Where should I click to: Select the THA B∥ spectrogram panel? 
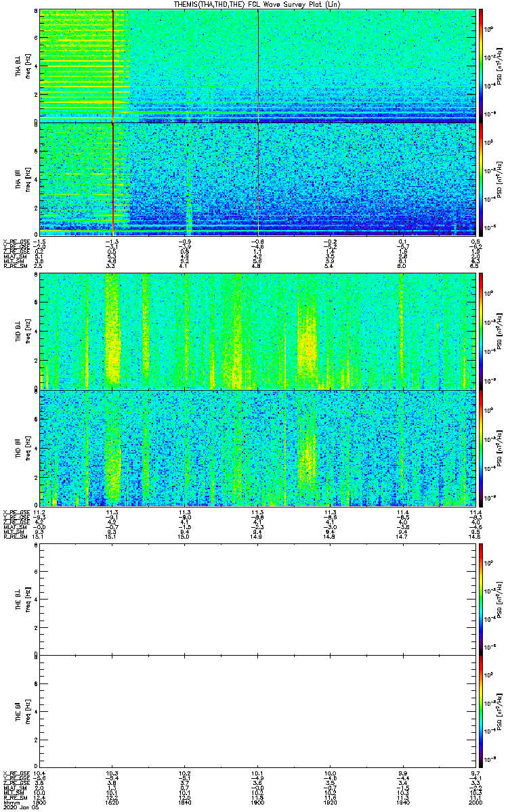point(257,178)
